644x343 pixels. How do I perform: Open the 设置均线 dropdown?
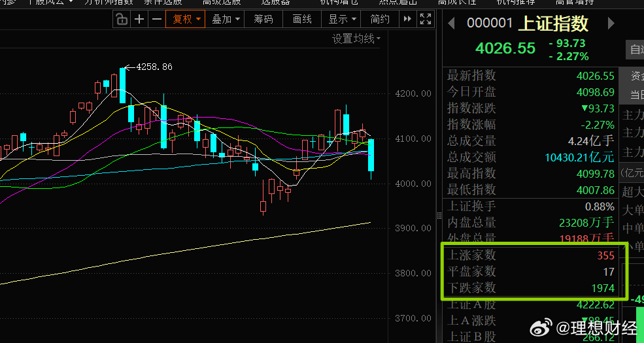356,39
